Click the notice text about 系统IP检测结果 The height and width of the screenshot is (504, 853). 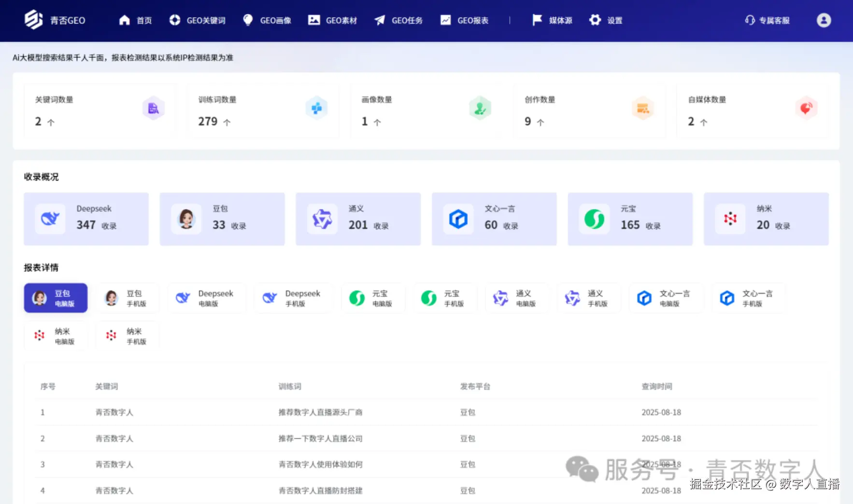(123, 57)
